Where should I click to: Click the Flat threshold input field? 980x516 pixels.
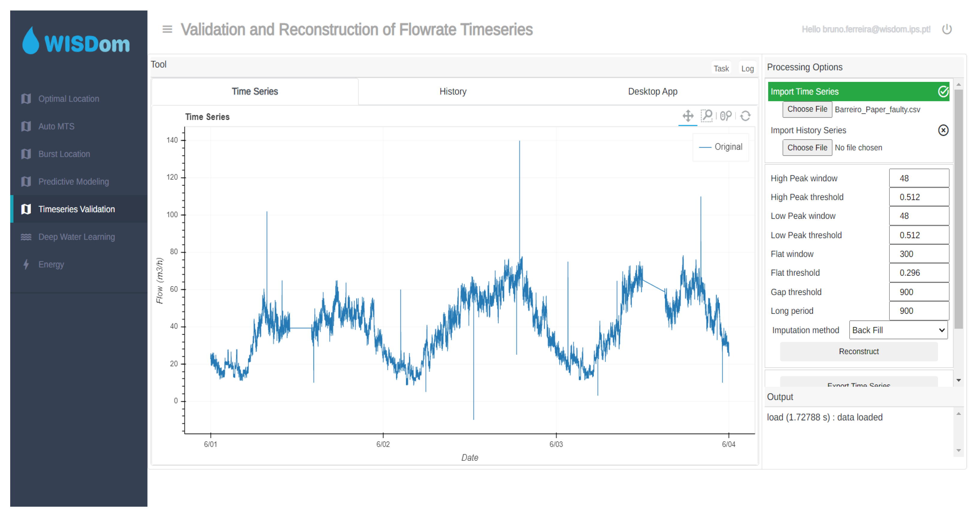point(918,273)
